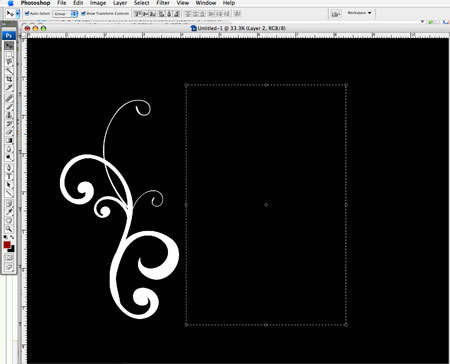Toggle Show Transform Controls checkbox
The width and height of the screenshot is (450, 364).
click(83, 13)
